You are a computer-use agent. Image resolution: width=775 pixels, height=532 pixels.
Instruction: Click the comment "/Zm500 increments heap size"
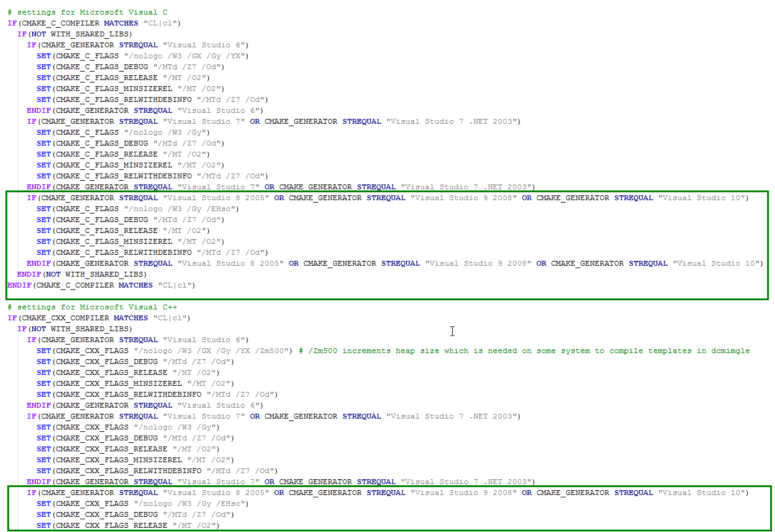click(x=524, y=351)
